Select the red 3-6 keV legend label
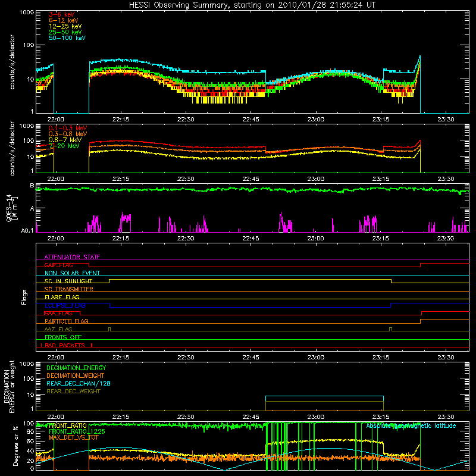The height and width of the screenshot is (476, 476). [x=62, y=14]
